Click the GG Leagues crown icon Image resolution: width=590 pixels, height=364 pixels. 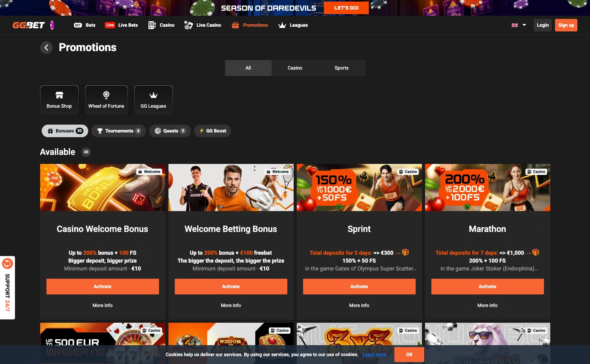(x=154, y=95)
